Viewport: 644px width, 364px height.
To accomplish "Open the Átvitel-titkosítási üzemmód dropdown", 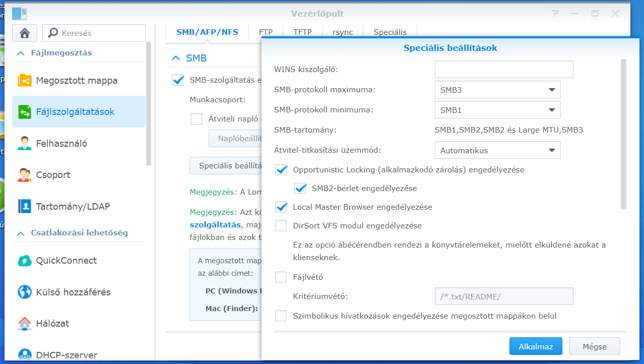I will click(497, 150).
